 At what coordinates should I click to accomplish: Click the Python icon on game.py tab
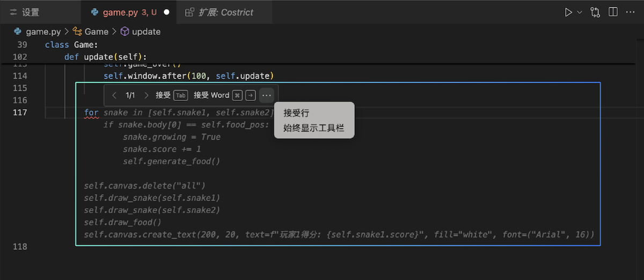point(95,12)
